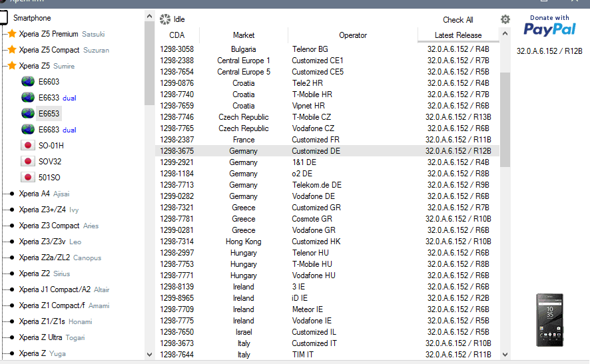This screenshot has height=364, width=590.
Task: Select the T-Mobile HU row
Action: [327, 264]
